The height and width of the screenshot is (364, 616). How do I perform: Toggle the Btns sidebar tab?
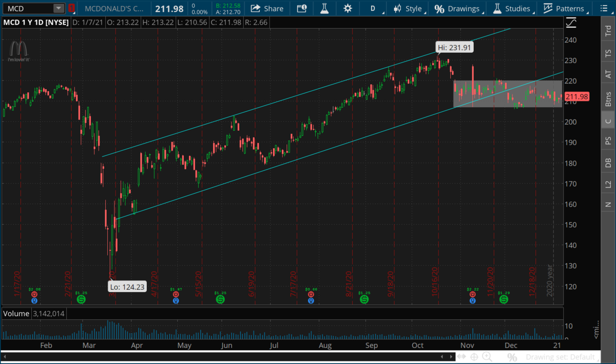pyautogui.click(x=608, y=98)
